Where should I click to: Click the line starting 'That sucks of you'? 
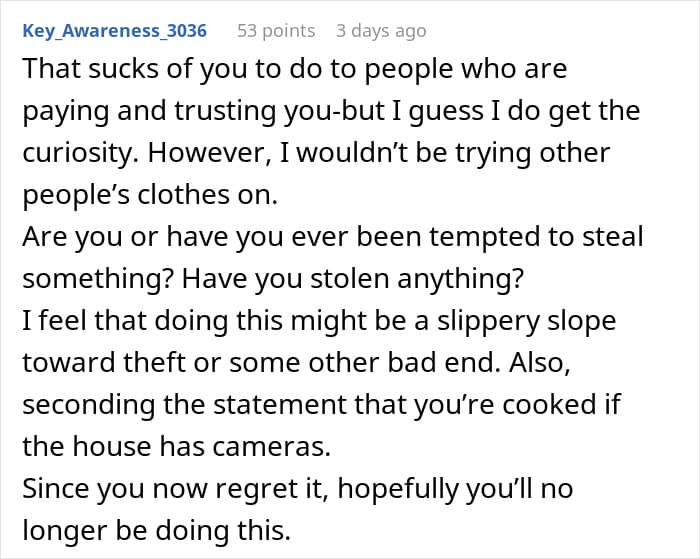(295, 70)
